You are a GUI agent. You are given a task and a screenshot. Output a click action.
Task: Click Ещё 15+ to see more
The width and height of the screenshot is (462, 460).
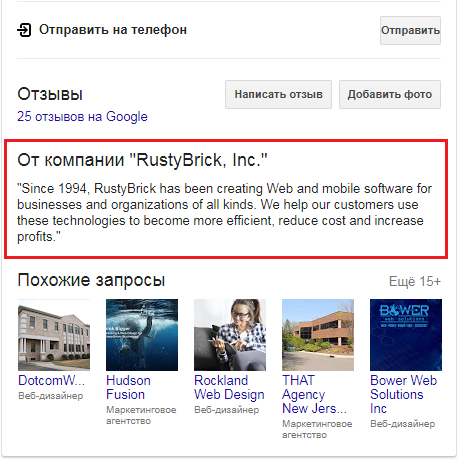tap(415, 281)
